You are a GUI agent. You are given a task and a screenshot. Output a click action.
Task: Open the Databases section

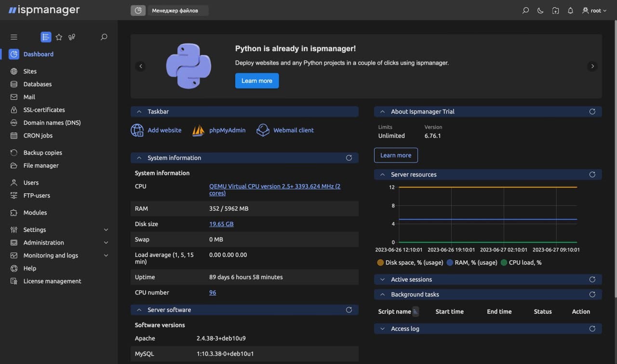point(38,84)
